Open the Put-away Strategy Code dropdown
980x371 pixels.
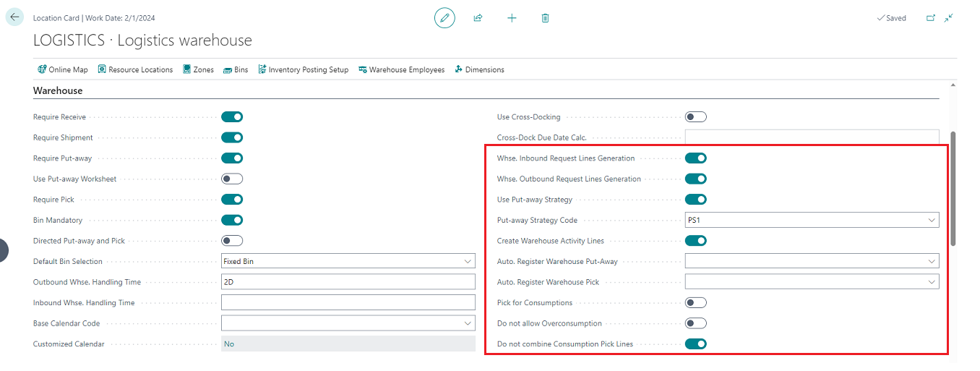click(930, 221)
